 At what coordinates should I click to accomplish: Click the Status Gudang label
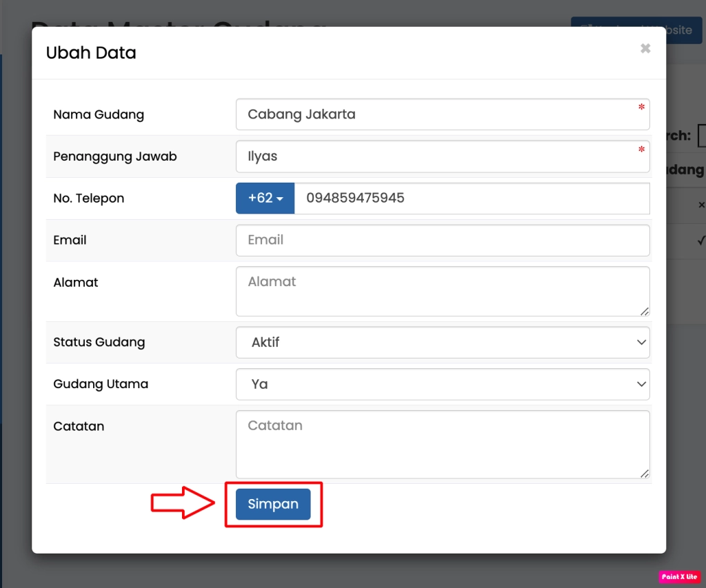point(99,342)
